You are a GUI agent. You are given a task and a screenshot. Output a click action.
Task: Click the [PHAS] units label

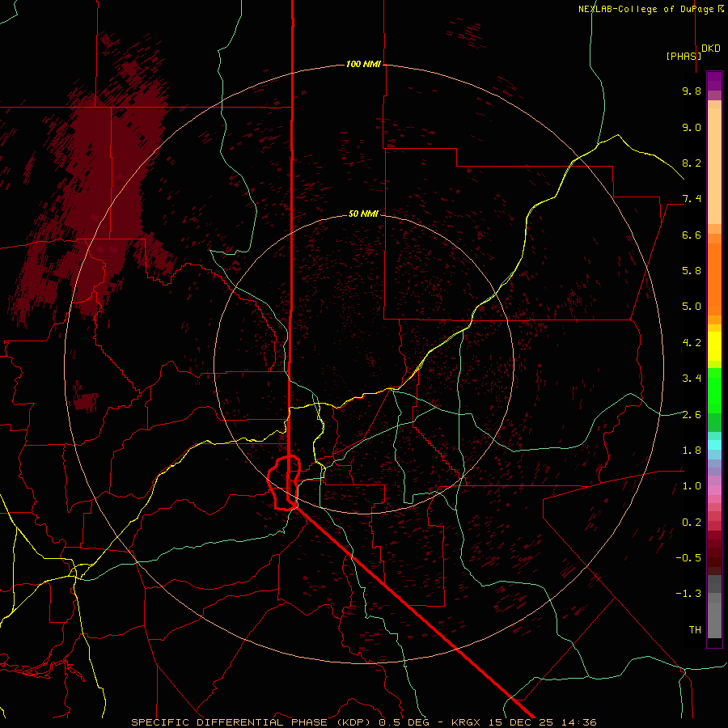684,56
